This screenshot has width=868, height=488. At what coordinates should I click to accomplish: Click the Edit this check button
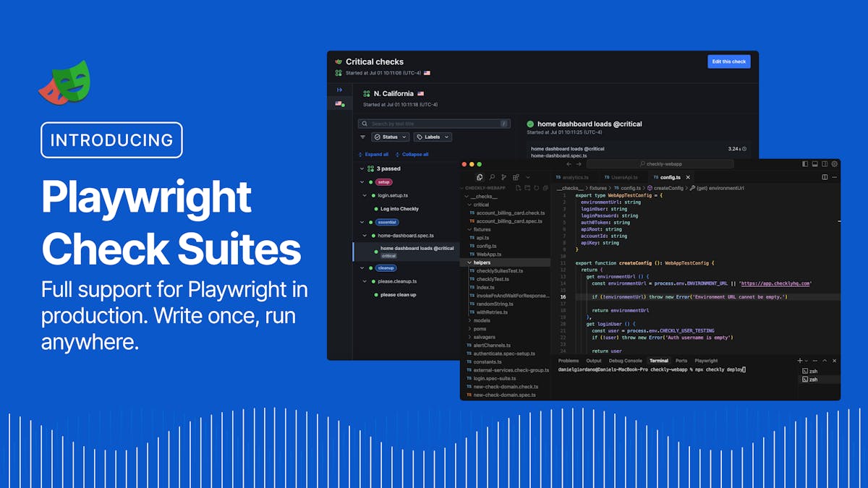click(x=729, y=61)
